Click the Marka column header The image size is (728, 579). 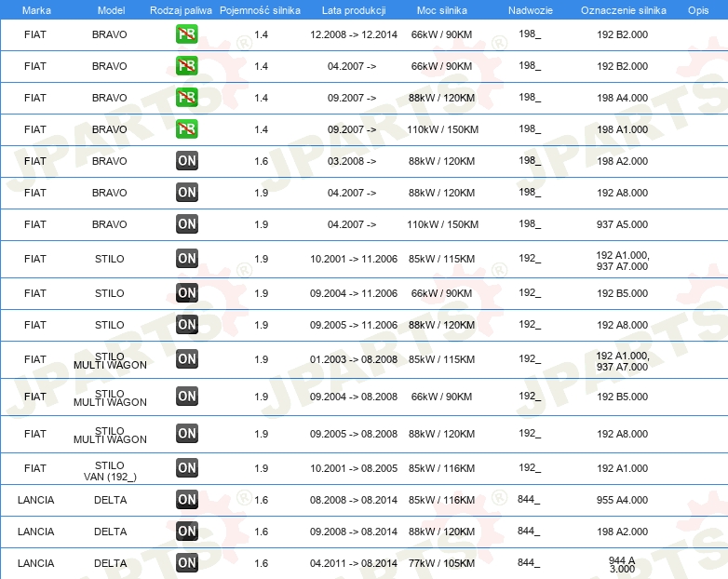pos(36,10)
